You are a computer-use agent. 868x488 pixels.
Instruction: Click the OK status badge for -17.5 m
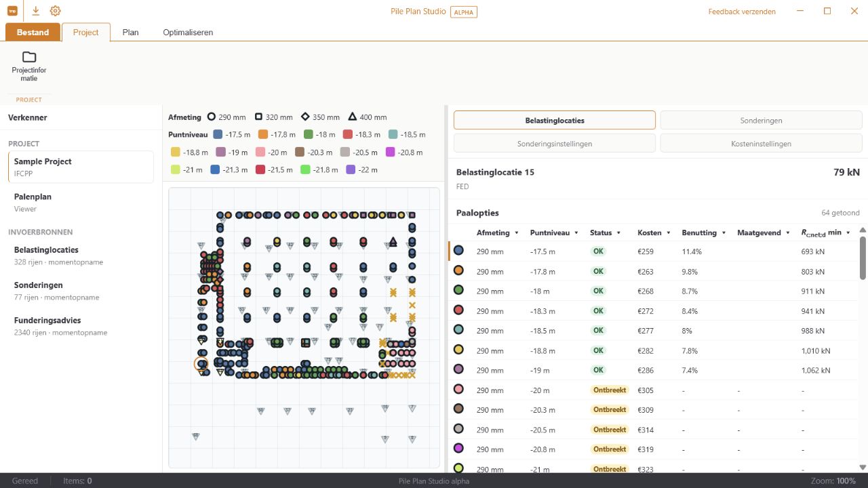coord(598,251)
